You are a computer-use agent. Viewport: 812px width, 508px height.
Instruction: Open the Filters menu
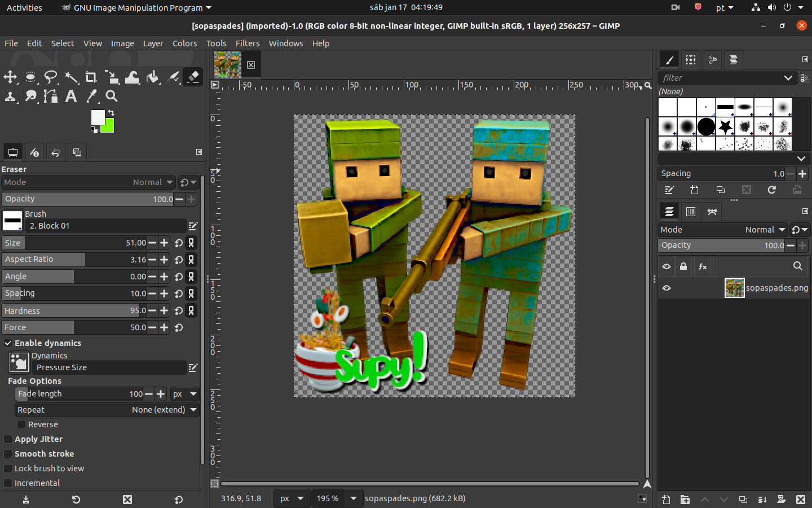click(x=247, y=43)
